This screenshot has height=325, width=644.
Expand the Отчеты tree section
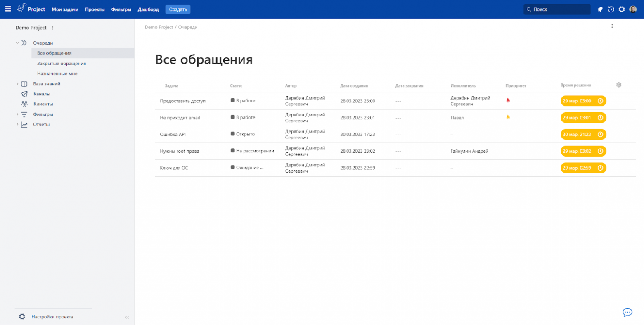tap(17, 124)
